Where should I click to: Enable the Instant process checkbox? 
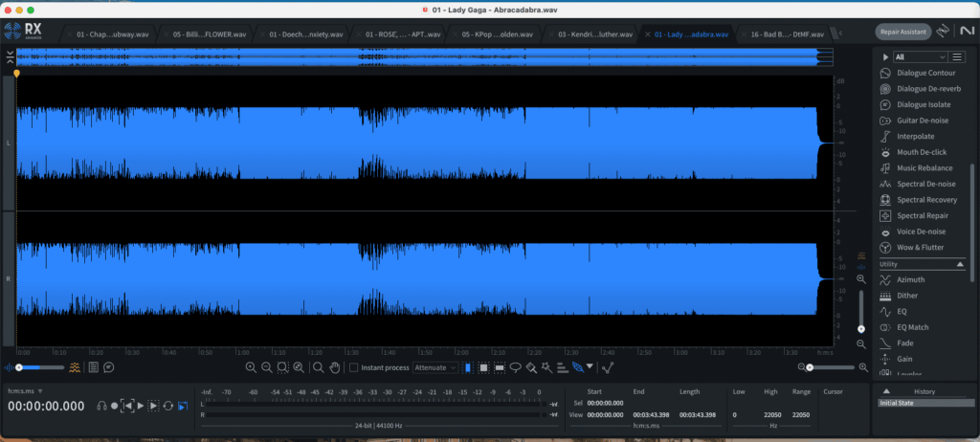354,367
